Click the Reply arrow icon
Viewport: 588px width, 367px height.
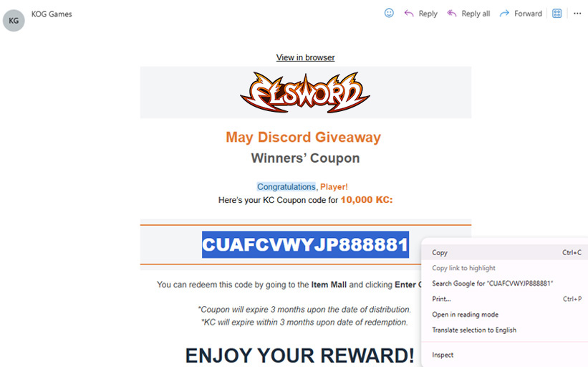[409, 14]
